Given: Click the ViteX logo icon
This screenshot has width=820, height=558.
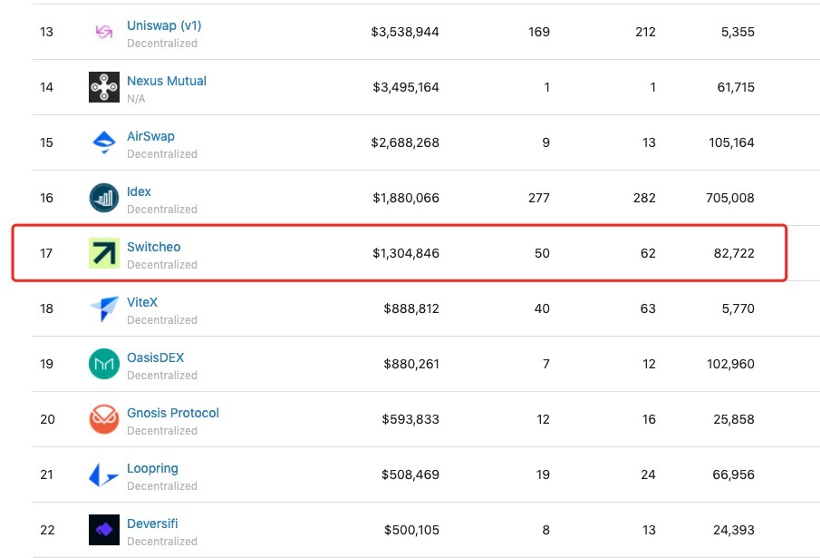Looking at the screenshot, I should (104, 309).
